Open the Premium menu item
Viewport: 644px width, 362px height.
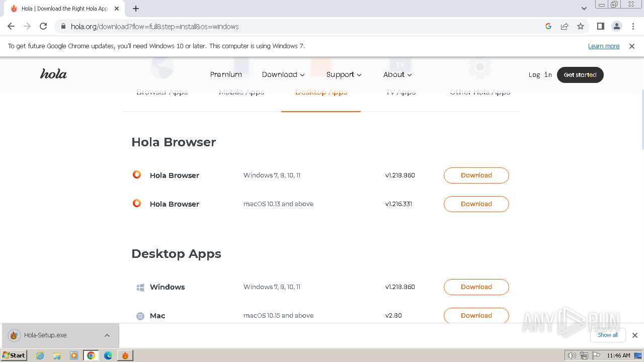coord(226,74)
